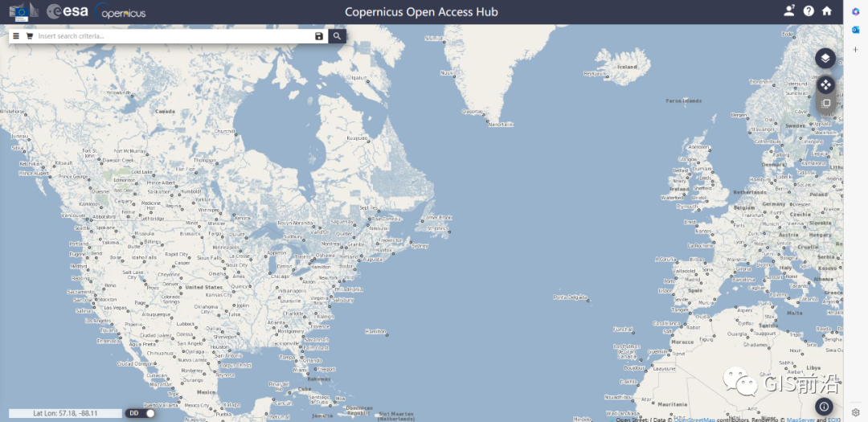The height and width of the screenshot is (422, 868).
Task: Click the Copernicus logo
Action: pyautogui.click(x=120, y=11)
